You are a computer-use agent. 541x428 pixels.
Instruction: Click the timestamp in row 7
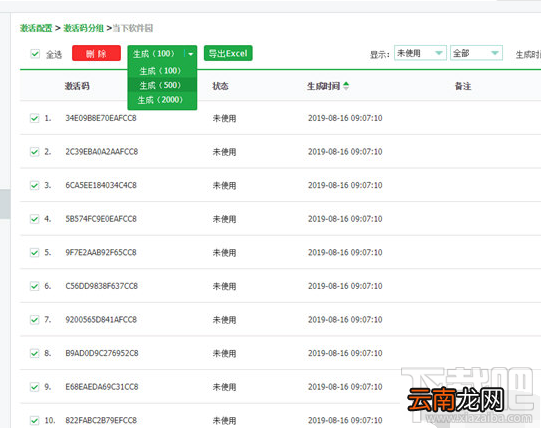click(345, 320)
